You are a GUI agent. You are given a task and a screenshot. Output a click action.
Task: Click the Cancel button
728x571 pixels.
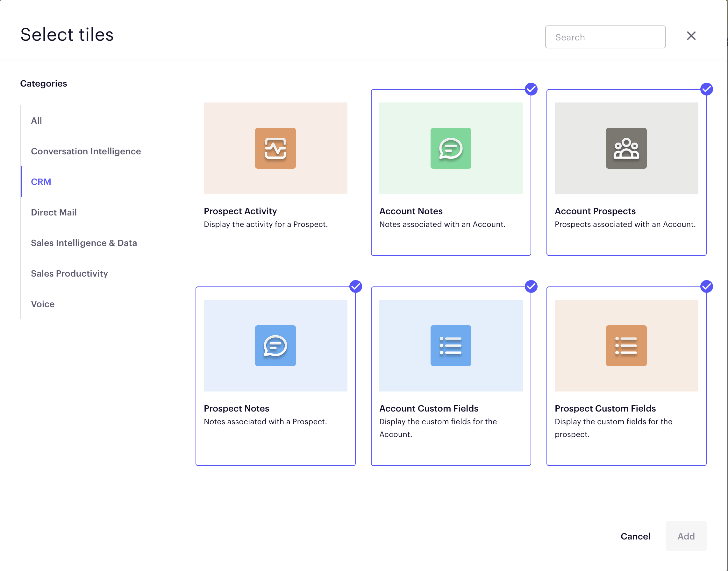click(x=635, y=536)
